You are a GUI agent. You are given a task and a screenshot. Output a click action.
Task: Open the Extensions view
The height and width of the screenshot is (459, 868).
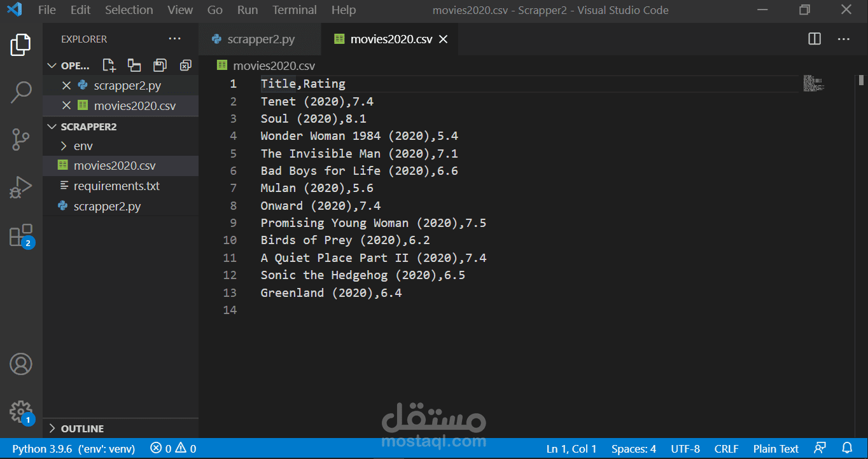(x=21, y=235)
